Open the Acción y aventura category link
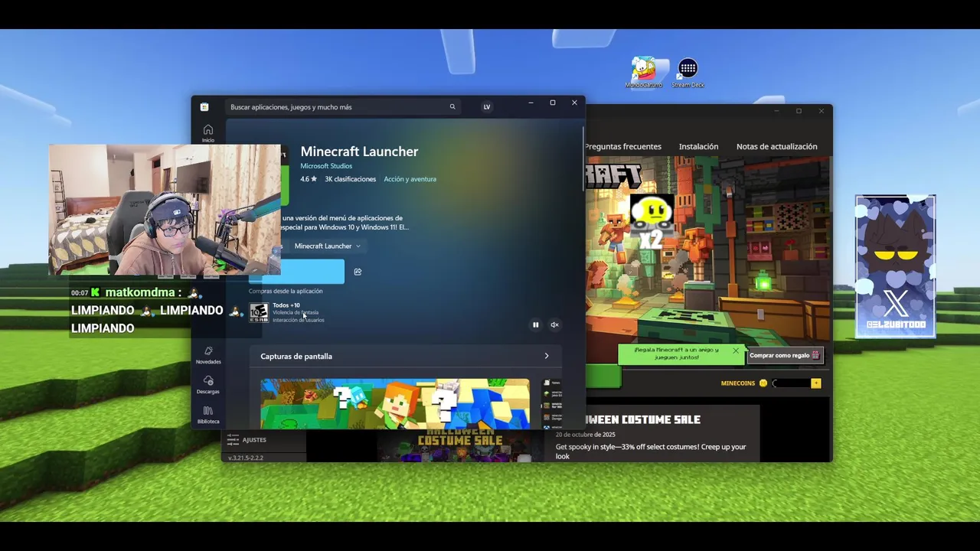980x551 pixels. tap(410, 179)
